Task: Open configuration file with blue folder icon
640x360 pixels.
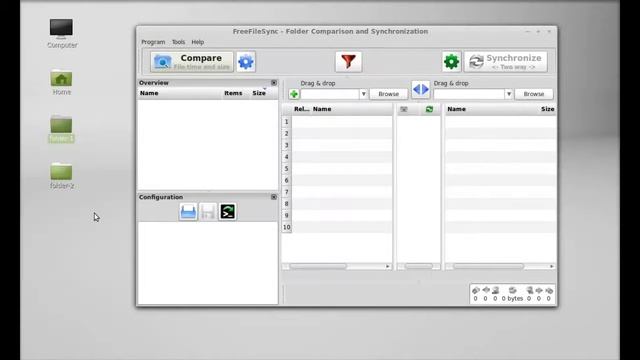Action: coord(188,212)
